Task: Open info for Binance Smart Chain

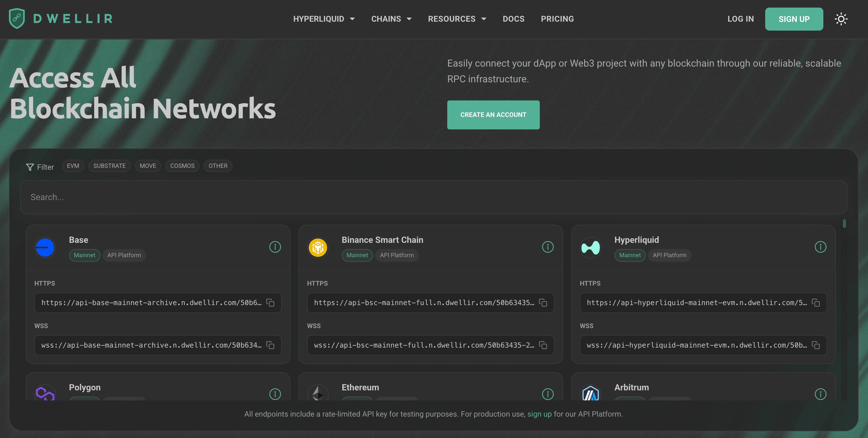Action: (x=548, y=247)
